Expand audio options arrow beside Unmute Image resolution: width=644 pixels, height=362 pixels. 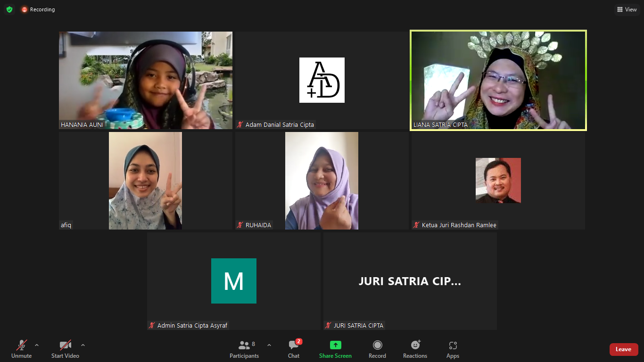(37, 345)
